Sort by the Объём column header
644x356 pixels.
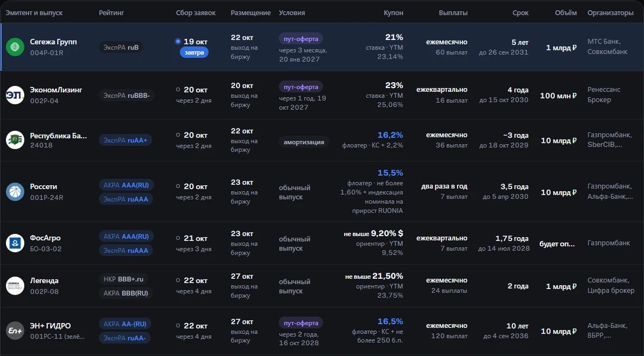[x=566, y=13]
